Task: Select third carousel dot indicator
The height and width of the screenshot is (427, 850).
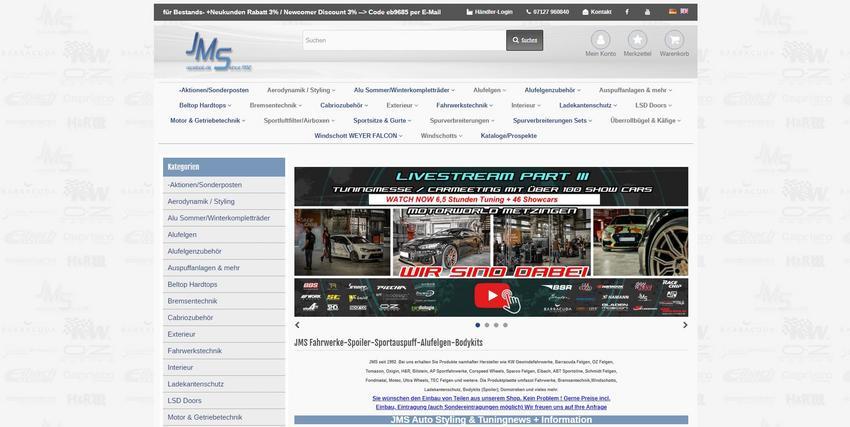Action: click(x=496, y=325)
